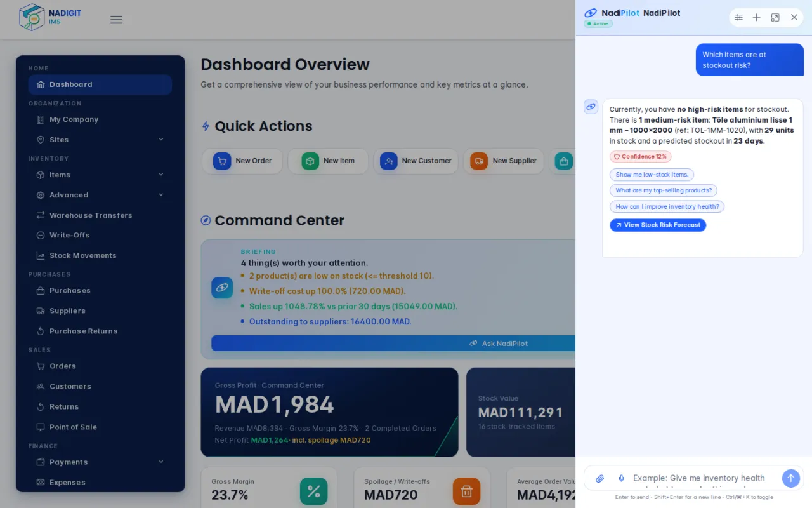
Task: Click the Confidence 12% badge
Action: [x=640, y=157]
